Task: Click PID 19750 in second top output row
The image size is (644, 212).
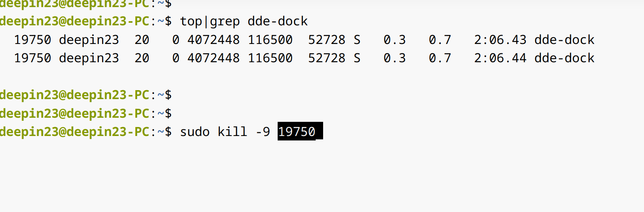Action: click(x=32, y=58)
